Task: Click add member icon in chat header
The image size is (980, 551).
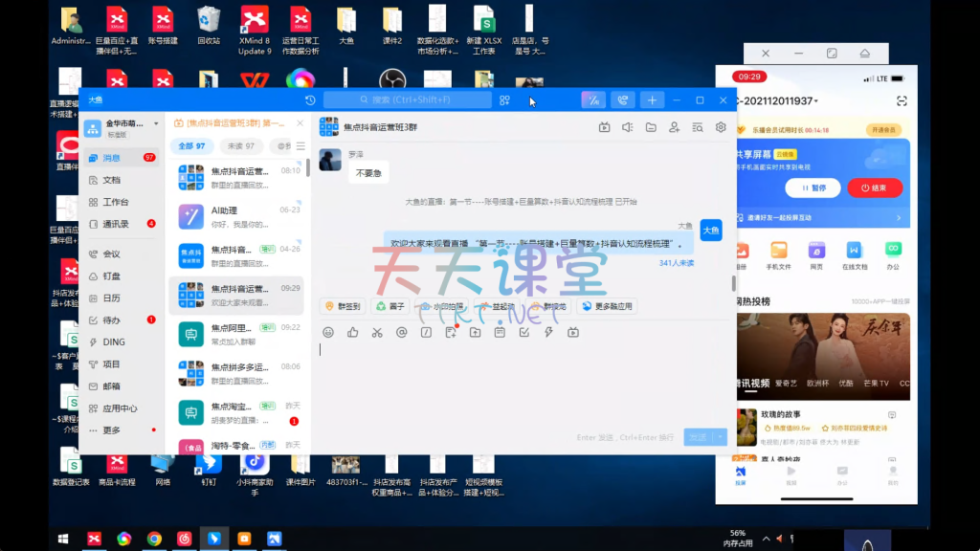Action: 674,127
